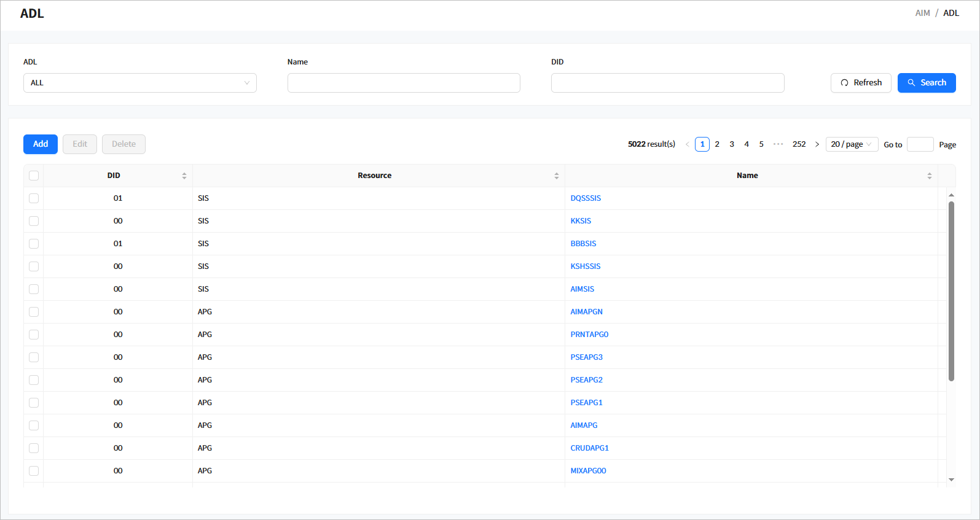980x520 pixels.
Task: Focus the Name filter input field
Action: point(404,83)
